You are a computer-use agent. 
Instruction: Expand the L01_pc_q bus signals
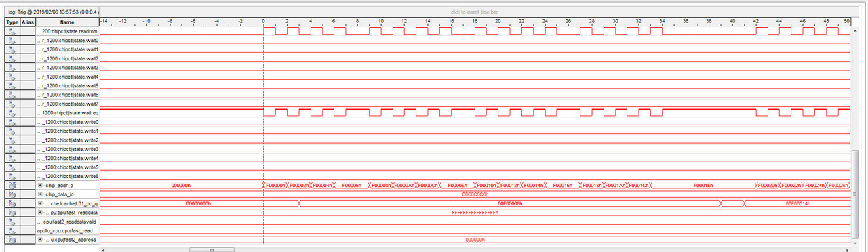pos(40,203)
